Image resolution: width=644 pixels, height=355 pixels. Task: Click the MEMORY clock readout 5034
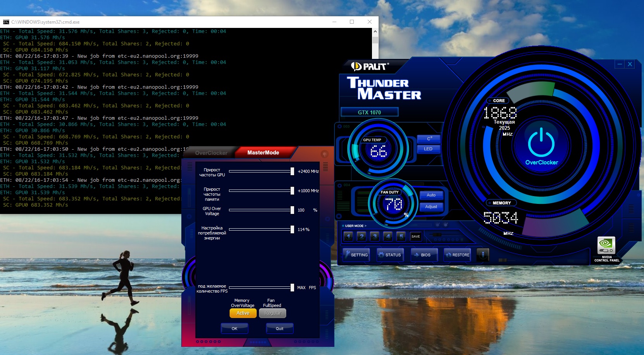(500, 218)
